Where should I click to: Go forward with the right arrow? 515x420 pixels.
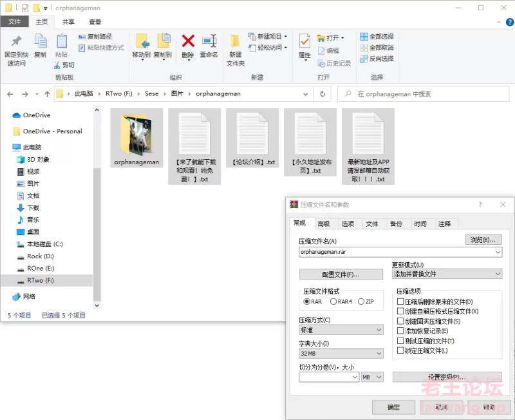coord(25,94)
